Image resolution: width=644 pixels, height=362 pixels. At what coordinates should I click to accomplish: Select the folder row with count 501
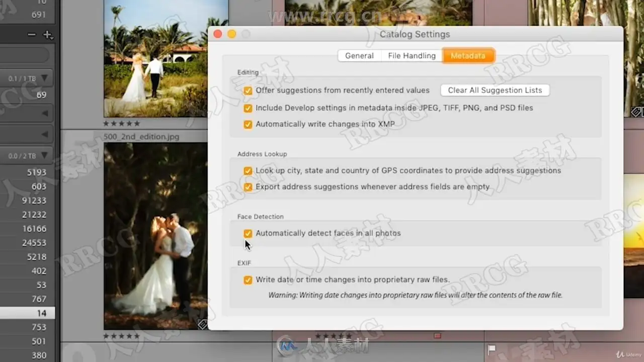27,341
